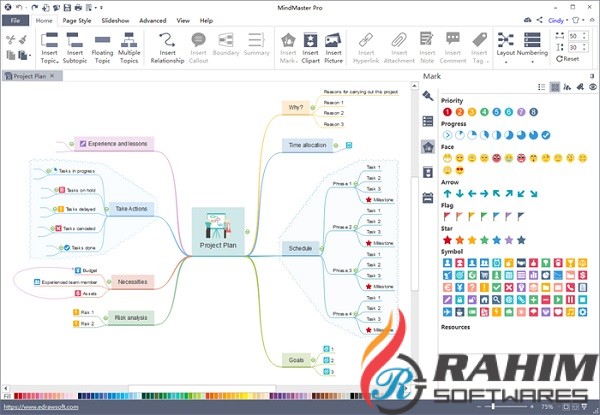Select the red Priority 1 mark

(x=447, y=112)
